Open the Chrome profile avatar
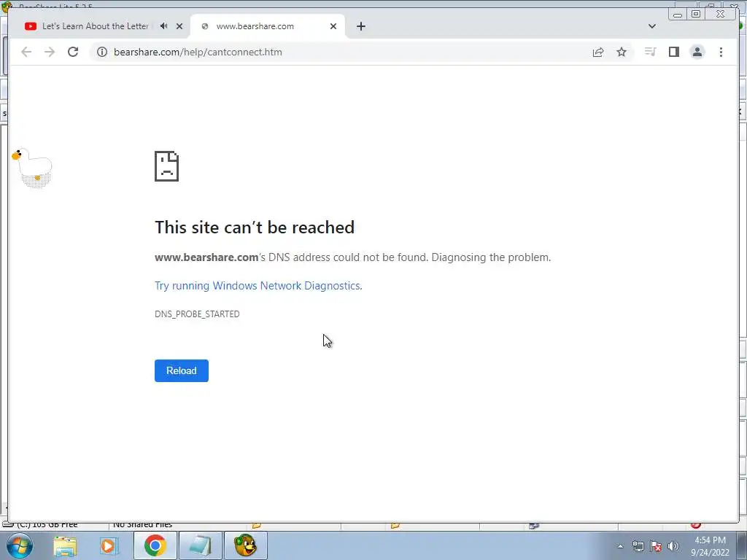 tap(697, 52)
